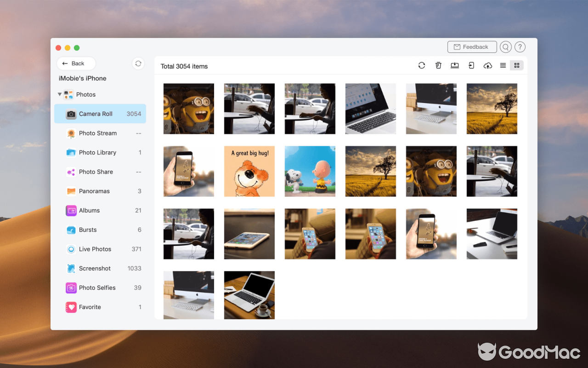
Task: Switch to list view layout
Action: tap(503, 65)
